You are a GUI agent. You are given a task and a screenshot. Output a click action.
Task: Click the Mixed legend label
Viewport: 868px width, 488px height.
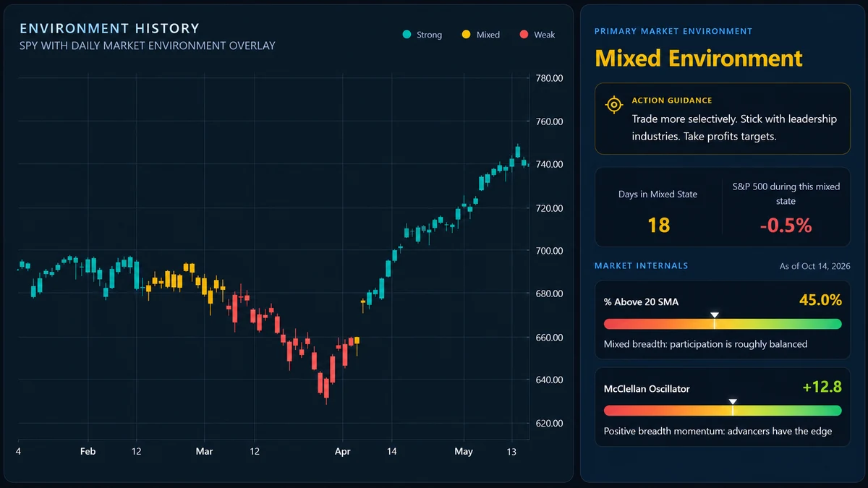[x=488, y=35]
